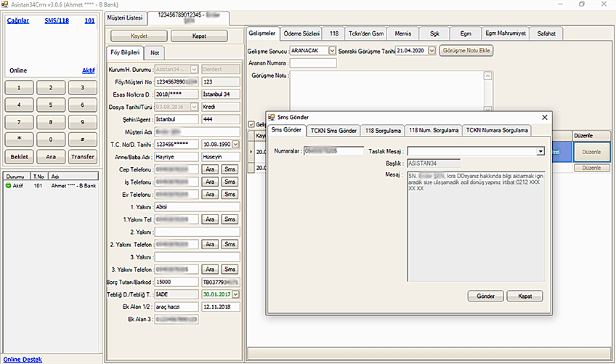This screenshot has width=616, height=364.
Task: Click Sms button next to Cep Telefonu
Action: tap(230, 169)
